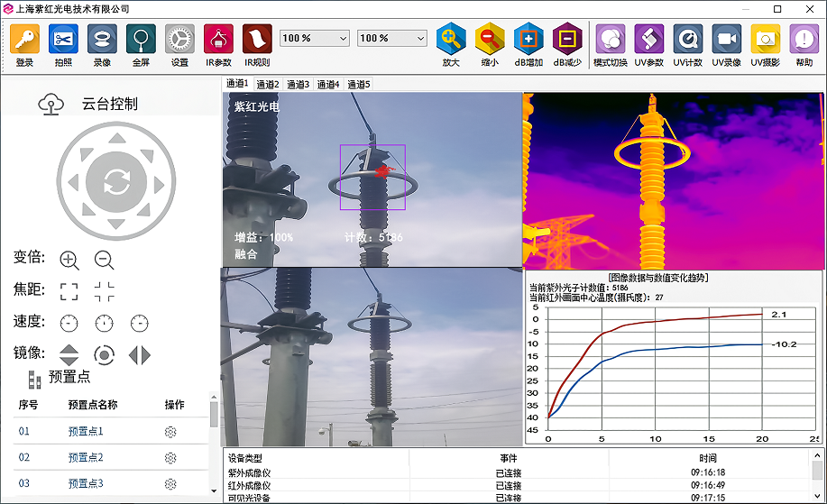The width and height of the screenshot is (827, 504).
Task: Toggle vertical mirror flip under 镜像
Action: pyautogui.click(x=69, y=354)
